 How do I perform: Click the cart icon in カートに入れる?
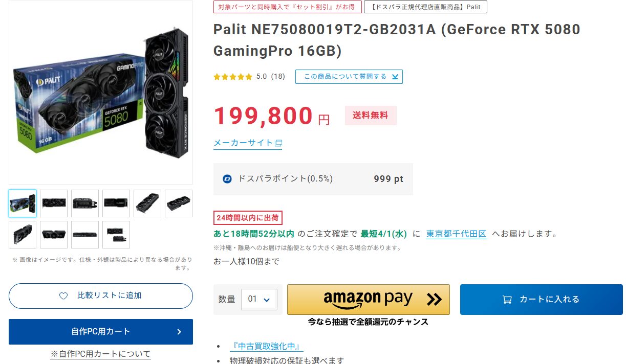[507, 300]
